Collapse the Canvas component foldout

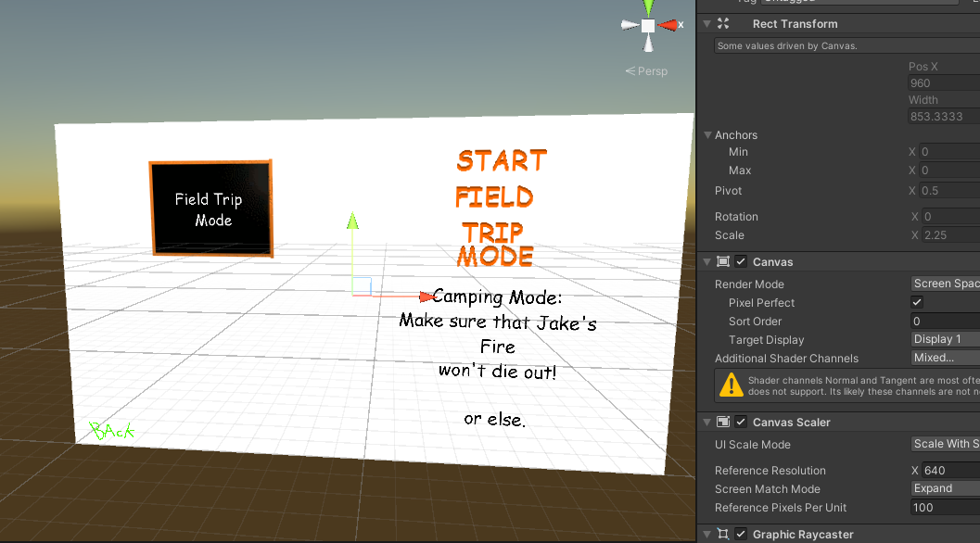[x=706, y=262]
